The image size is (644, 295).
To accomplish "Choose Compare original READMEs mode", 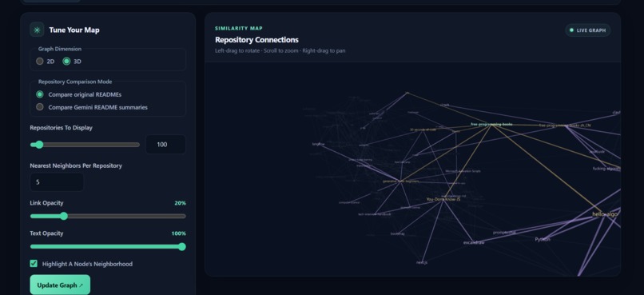I will point(40,94).
